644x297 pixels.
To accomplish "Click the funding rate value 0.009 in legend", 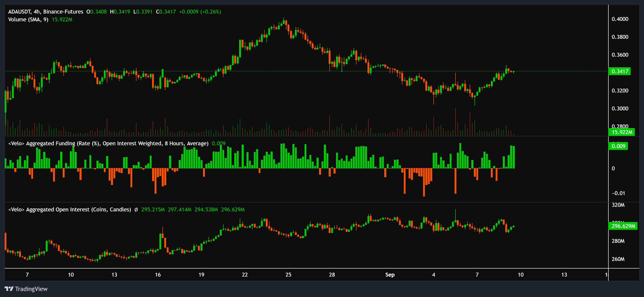I will pos(218,143).
